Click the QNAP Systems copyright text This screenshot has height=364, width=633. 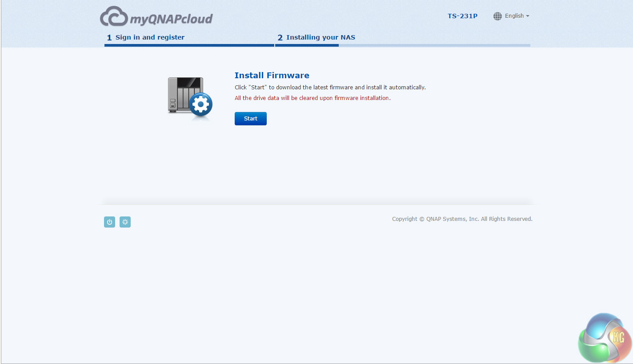pyautogui.click(x=462, y=219)
